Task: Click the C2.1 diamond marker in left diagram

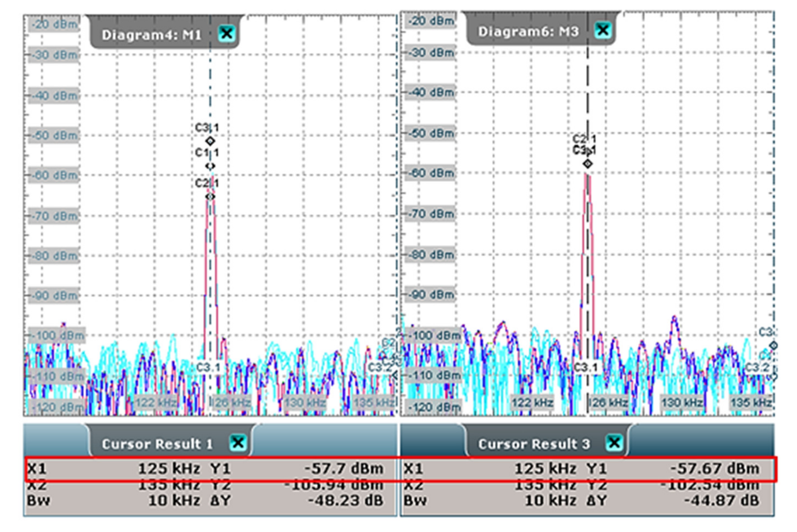Action: tap(210, 196)
